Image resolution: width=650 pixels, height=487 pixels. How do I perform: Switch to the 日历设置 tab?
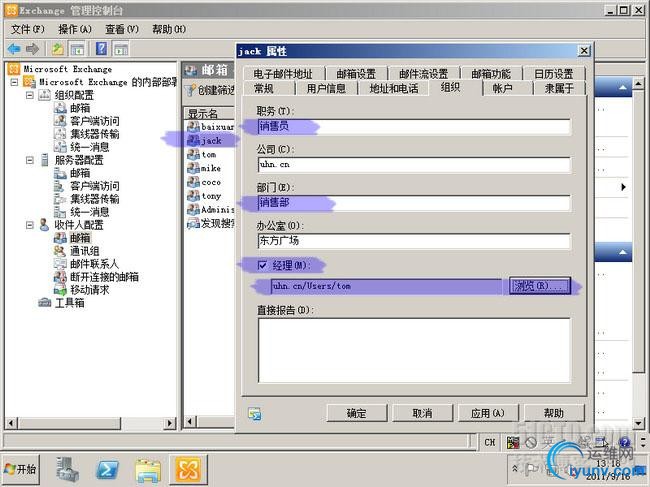553,74
